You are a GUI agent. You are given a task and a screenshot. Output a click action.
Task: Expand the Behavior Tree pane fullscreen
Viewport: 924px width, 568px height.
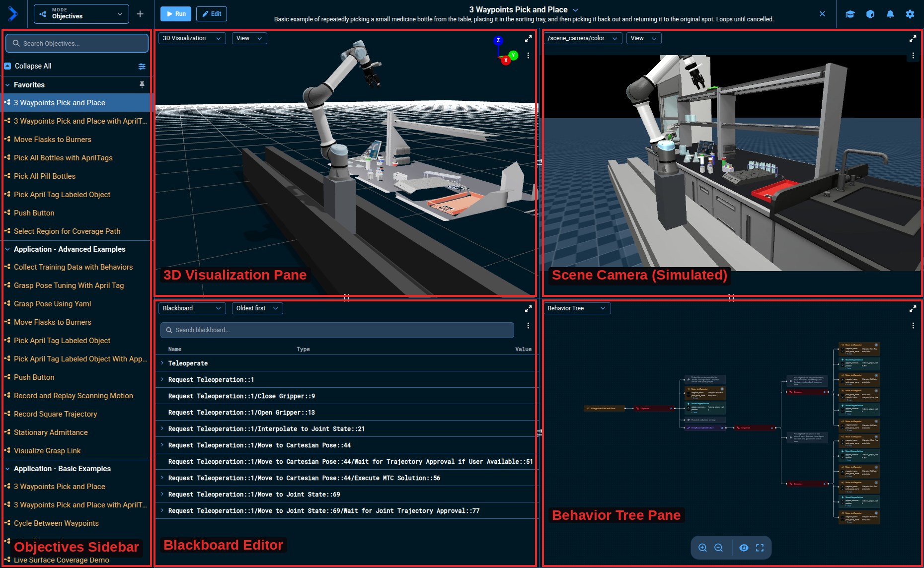point(913,309)
